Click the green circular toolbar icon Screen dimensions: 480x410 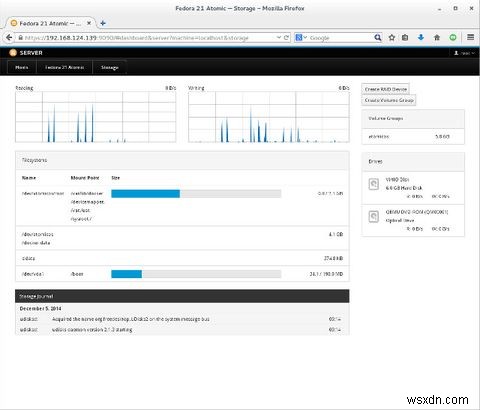(453, 38)
